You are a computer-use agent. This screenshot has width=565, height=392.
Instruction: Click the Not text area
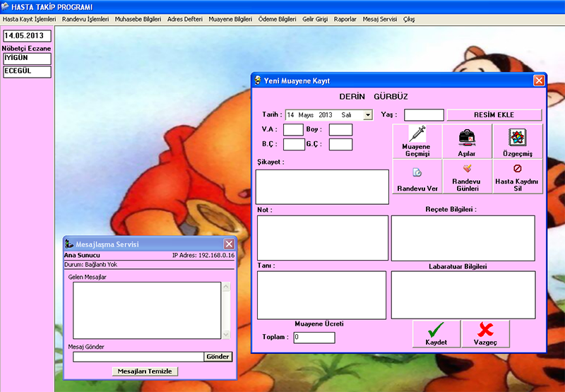pyautogui.click(x=323, y=238)
